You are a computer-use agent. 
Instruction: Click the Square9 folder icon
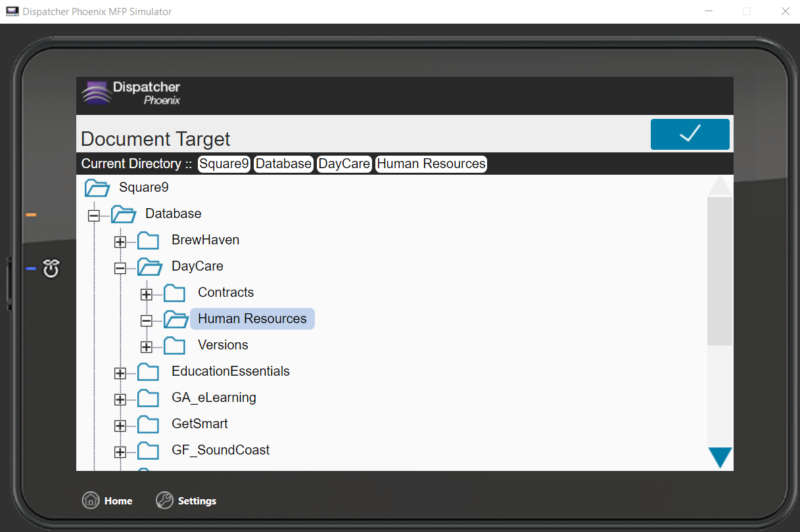[97, 188]
